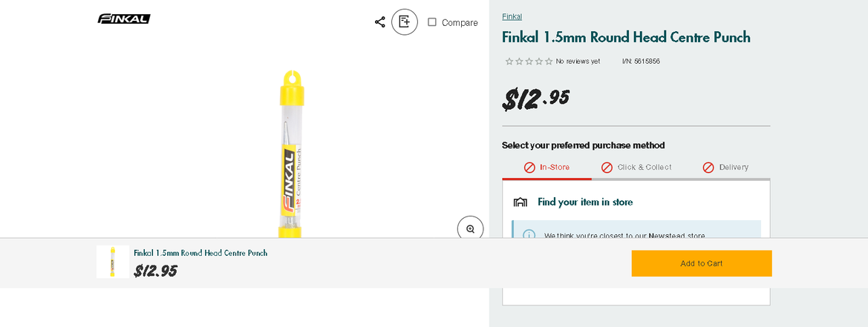The image size is (868, 327).
Task: Open No reviews yet link
Action: tap(578, 62)
